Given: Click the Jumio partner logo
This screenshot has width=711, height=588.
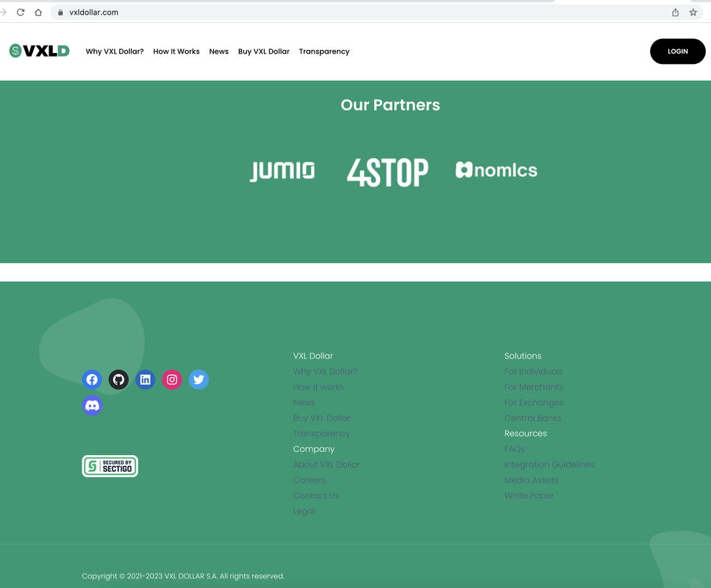Looking at the screenshot, I should 282,171.
